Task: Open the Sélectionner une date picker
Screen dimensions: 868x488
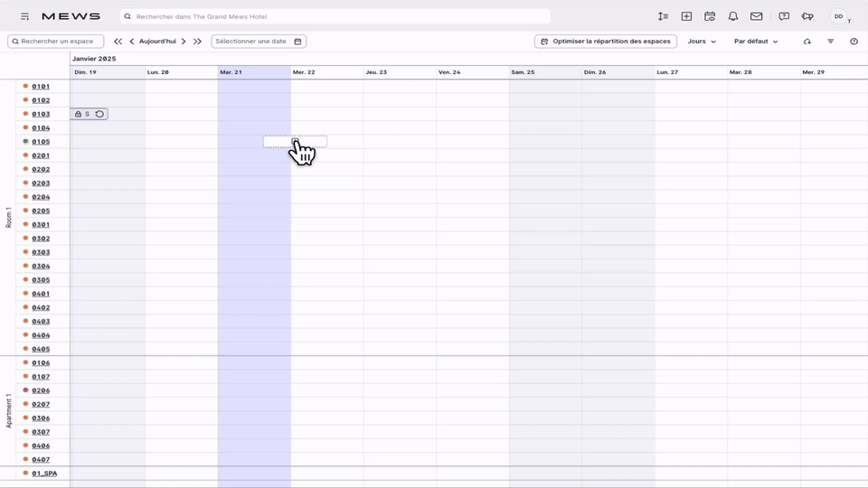Action: 259,42
